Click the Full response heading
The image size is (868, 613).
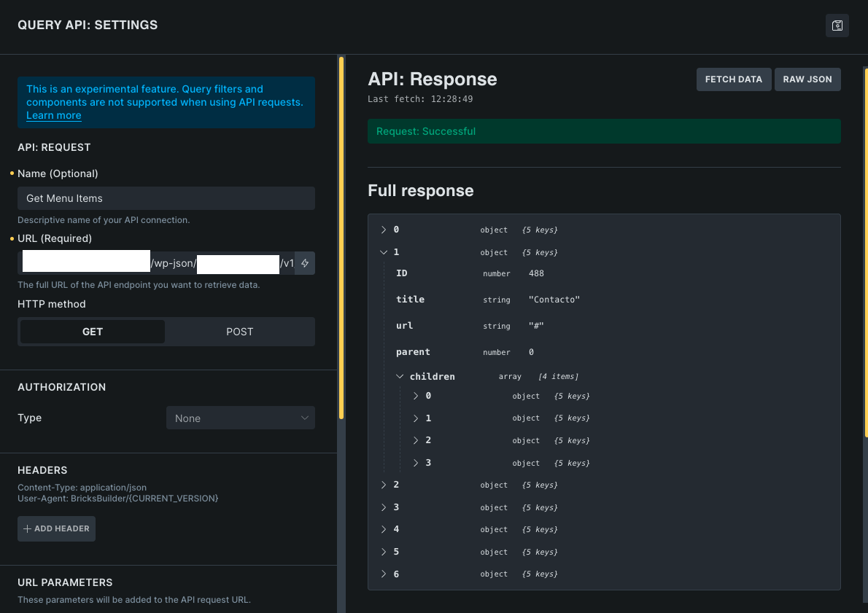point(421,191)
